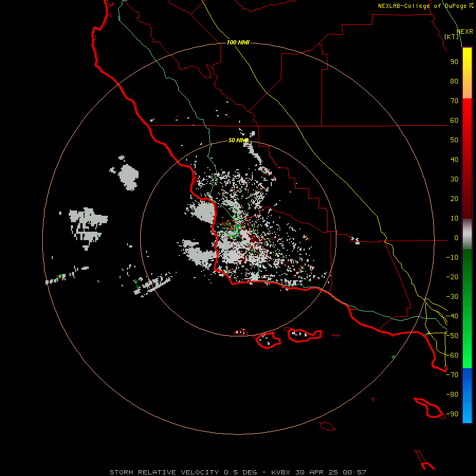Click the -60 scale value
This screenshot has width=476, height=476.
(x=452, y=355)
